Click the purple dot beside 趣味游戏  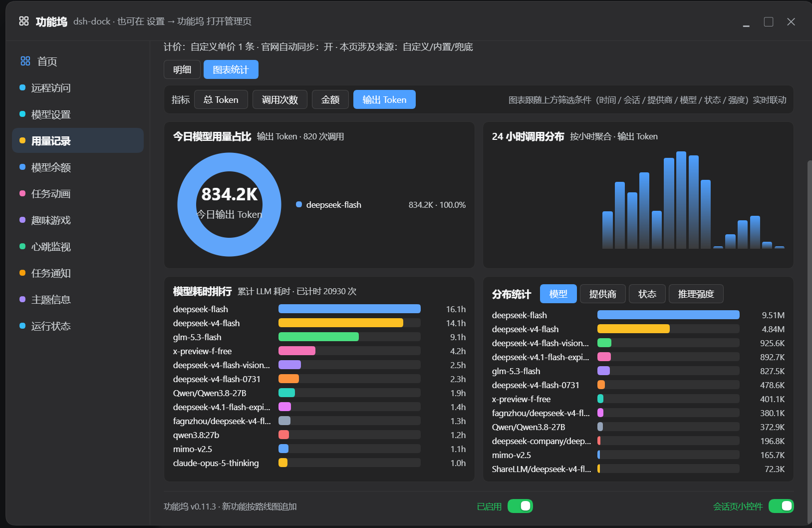pyautogui.click(x=22, y=220)
